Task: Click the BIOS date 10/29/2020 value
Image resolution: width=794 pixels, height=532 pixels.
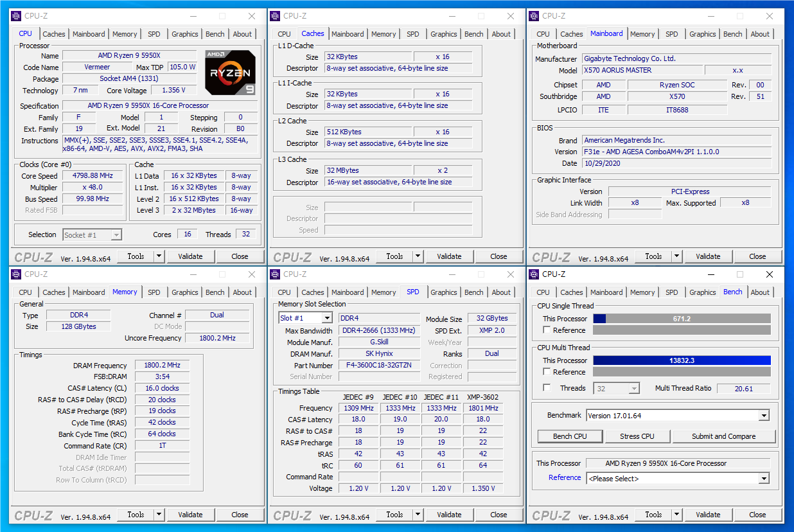Action: point(676,163)
